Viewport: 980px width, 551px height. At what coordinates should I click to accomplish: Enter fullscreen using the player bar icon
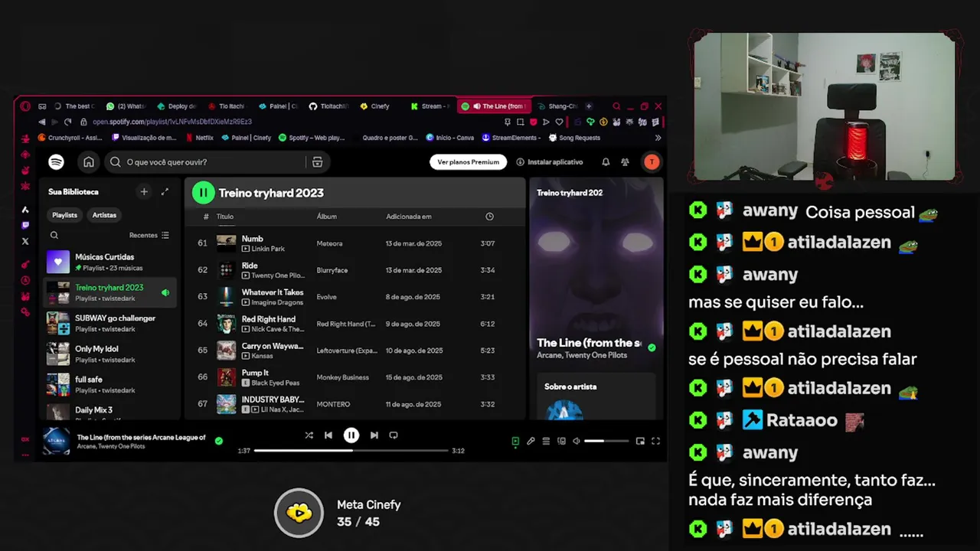(x=655, y=442)
